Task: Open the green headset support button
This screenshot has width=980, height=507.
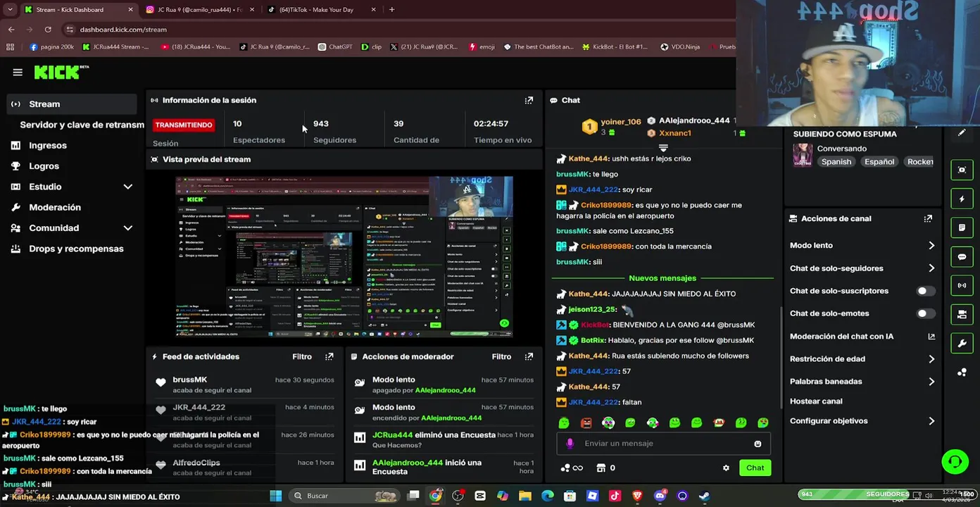Action: coord(955,461)
